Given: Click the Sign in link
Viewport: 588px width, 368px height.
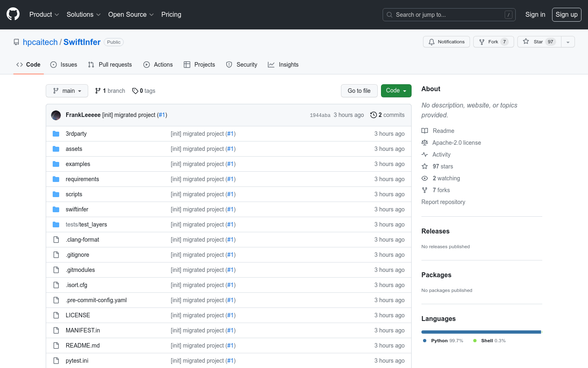Looking at the screenshot, I should (535, 14).
